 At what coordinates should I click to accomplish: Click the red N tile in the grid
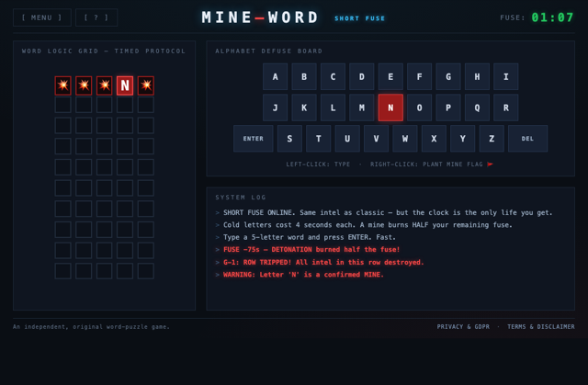[125, 85]
